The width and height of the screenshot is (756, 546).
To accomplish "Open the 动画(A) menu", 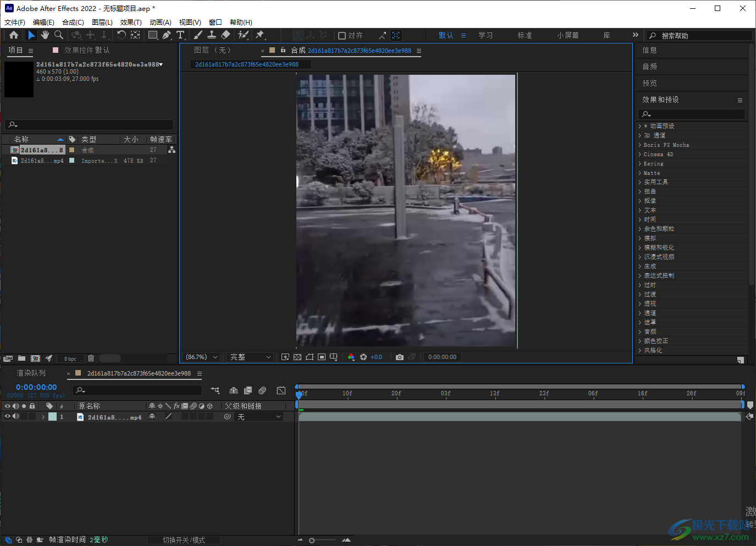I will [161, 23].
